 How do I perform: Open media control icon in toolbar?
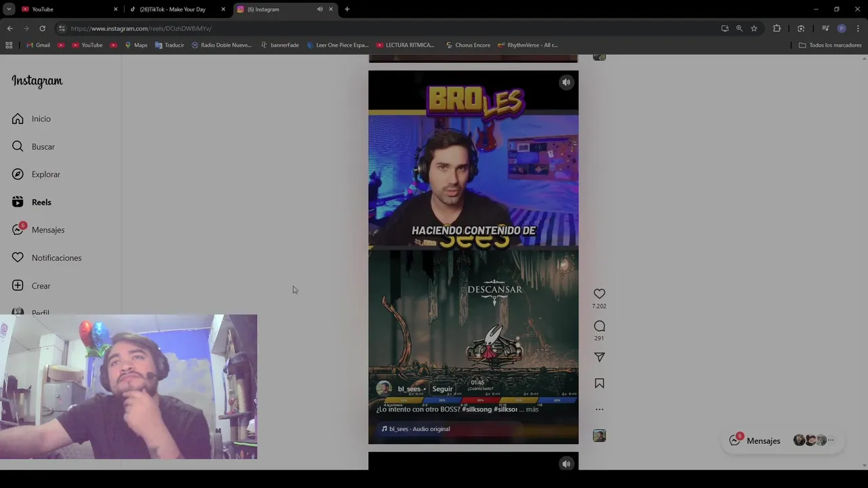click(x=825, y=28)
